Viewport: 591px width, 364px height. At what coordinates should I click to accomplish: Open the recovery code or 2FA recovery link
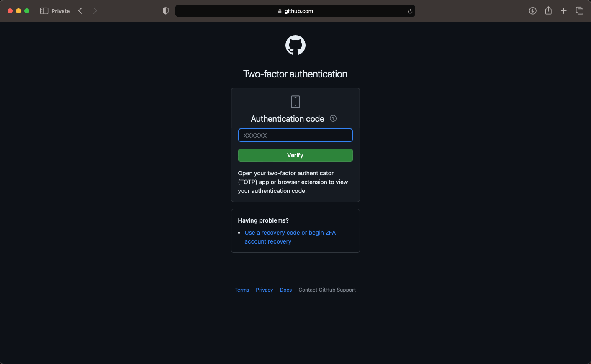click(290, 237)
